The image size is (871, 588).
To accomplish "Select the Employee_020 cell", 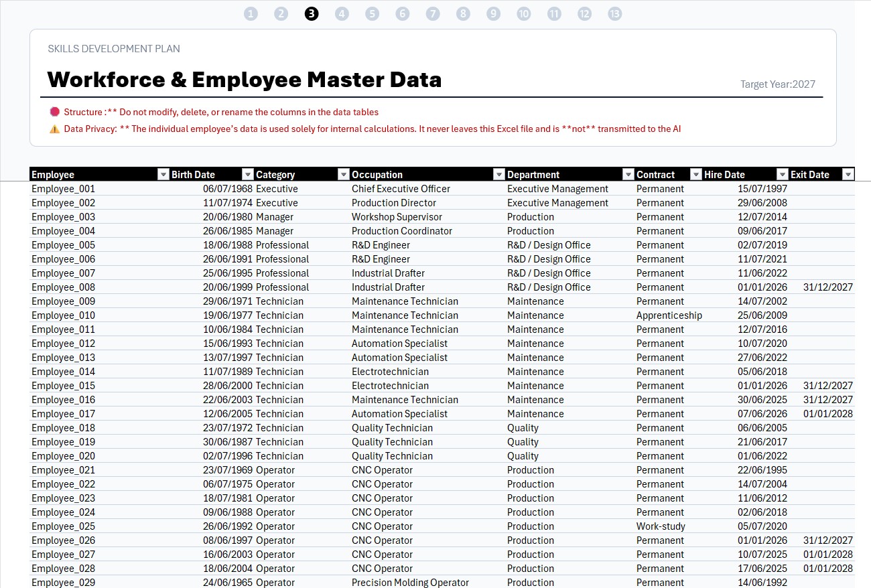I will (100, 456).
